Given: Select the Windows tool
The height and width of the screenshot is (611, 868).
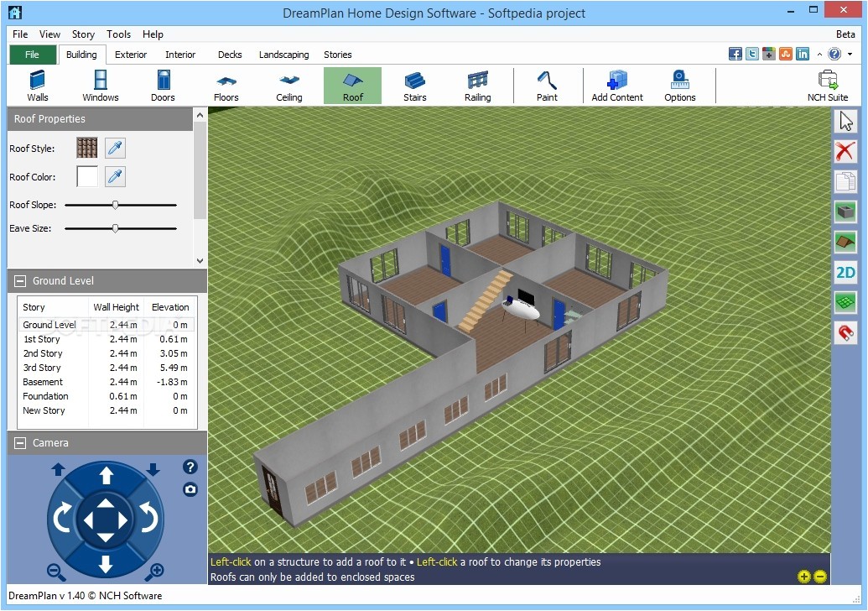Looking at the screenshot, I should pyautogui.click(x=101, y=86).
